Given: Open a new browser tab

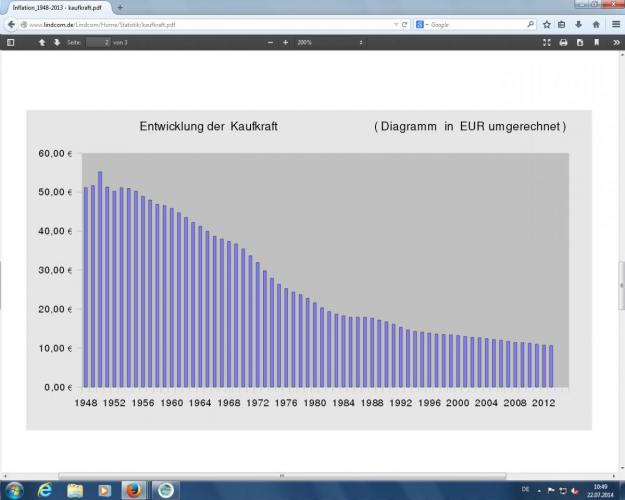Looking at the screenshot, I should click(x=120, y=7).
